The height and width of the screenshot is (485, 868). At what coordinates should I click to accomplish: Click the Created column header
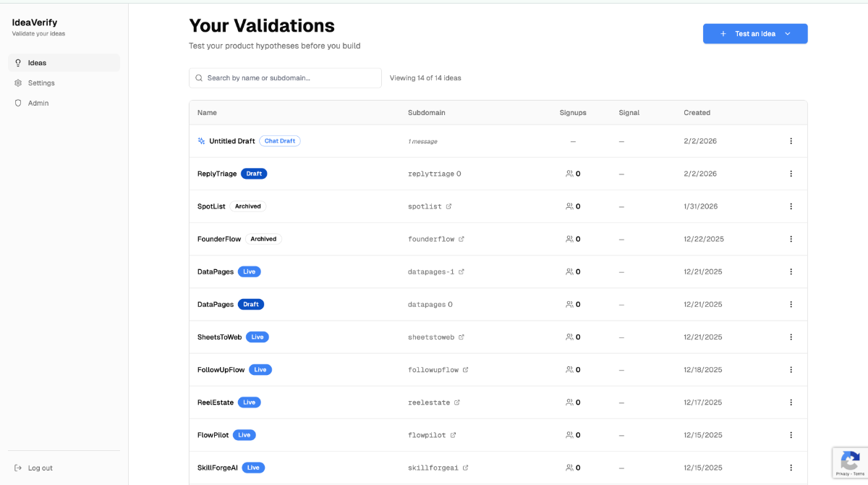point(697,113)
